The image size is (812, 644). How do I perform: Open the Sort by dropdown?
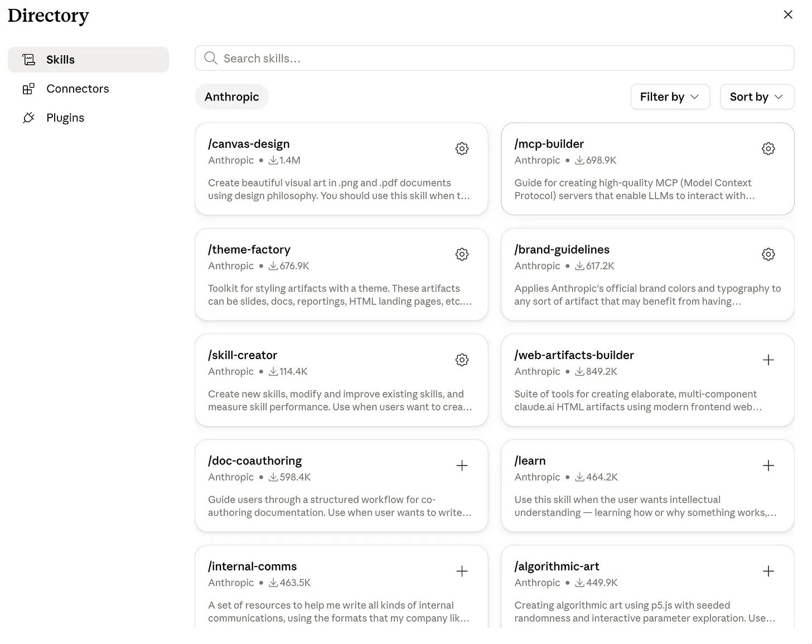click(x=757, y=97)
